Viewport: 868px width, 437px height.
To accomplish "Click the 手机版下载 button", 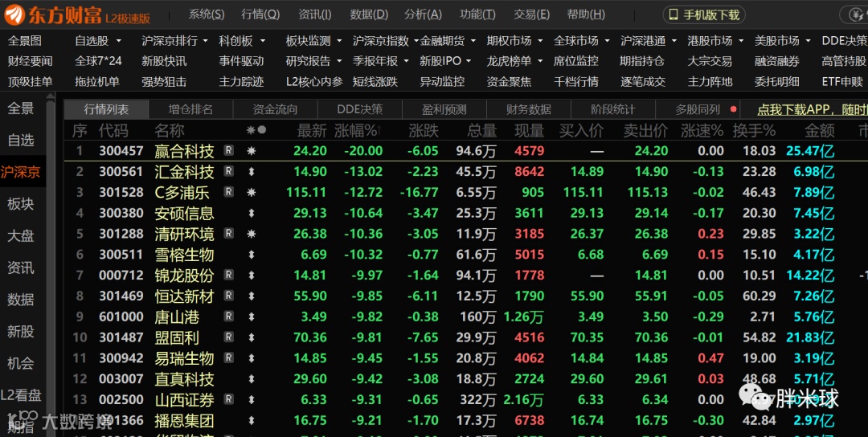I will [704, 15].
